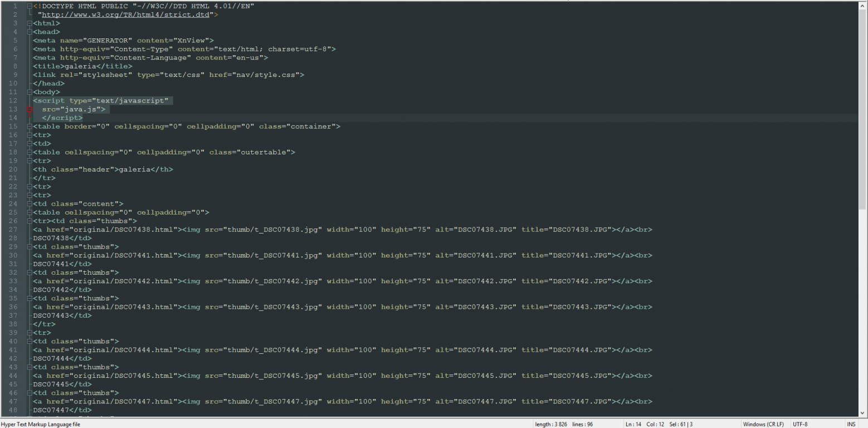Image resolution: width=868 pixels, height=428 pixels.
Task: Click the </tr> tag on line 38
Action: tap(44, 324)
